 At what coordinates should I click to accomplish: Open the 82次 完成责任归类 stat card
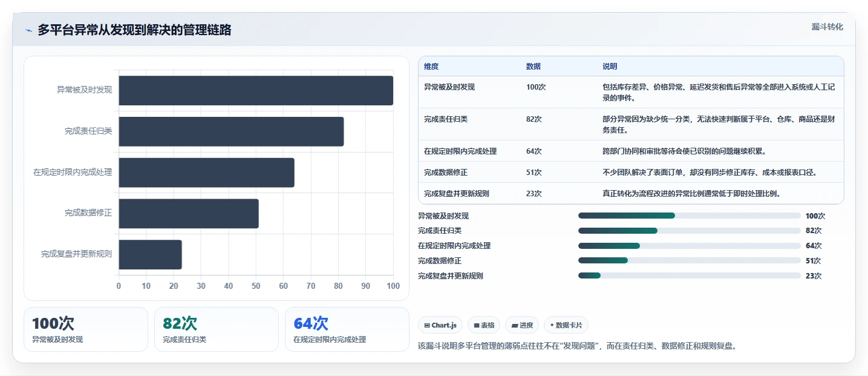click(x=217, y=329)
